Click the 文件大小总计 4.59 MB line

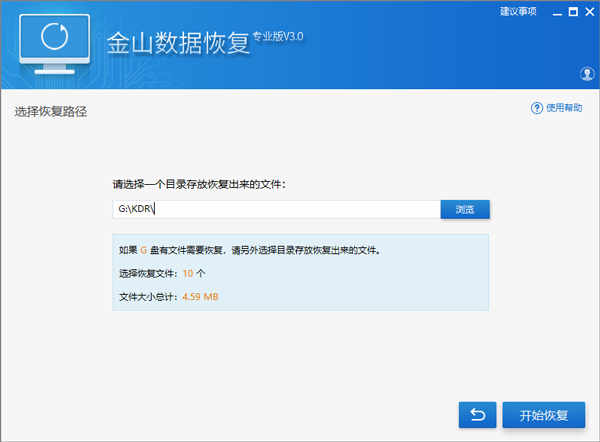169,297
